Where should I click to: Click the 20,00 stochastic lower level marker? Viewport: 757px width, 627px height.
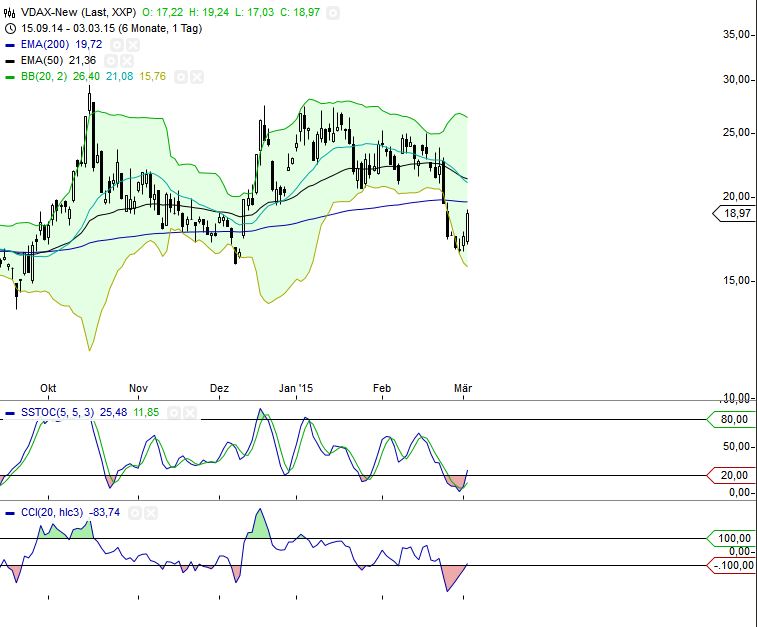point(730,475)
